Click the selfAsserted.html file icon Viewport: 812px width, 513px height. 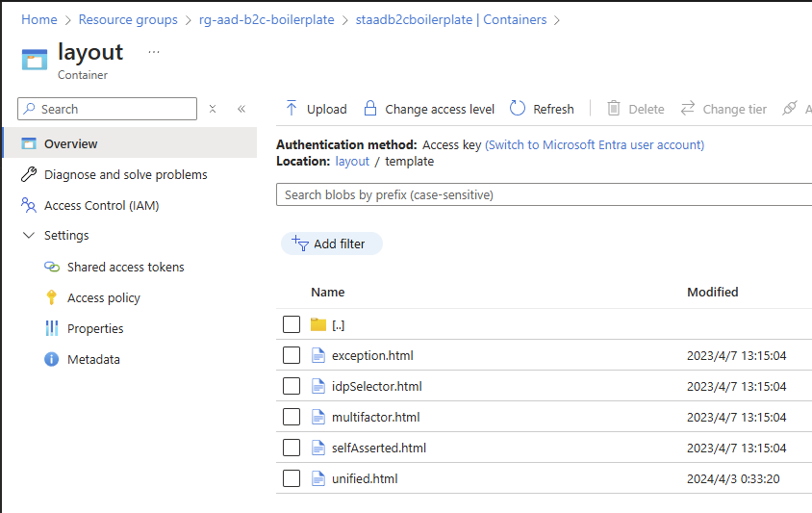(x=317, y=448)
